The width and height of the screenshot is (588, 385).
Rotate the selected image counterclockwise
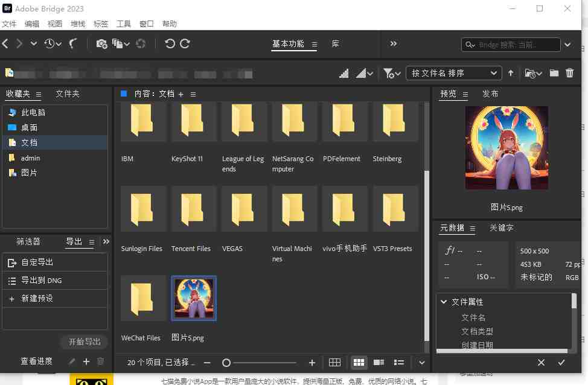point(171,43)
